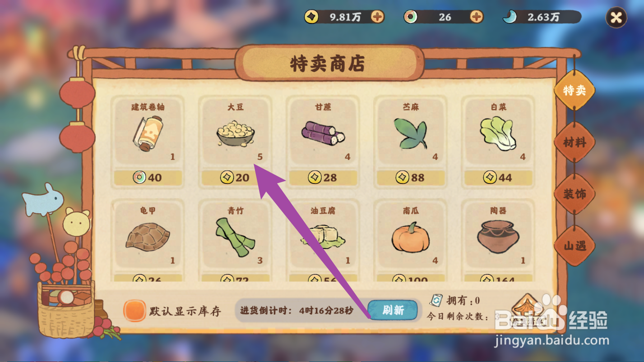Select the 建筑卷轴 scroll item
This screenshot has width=644, height=362.
(x=147, y=133)
